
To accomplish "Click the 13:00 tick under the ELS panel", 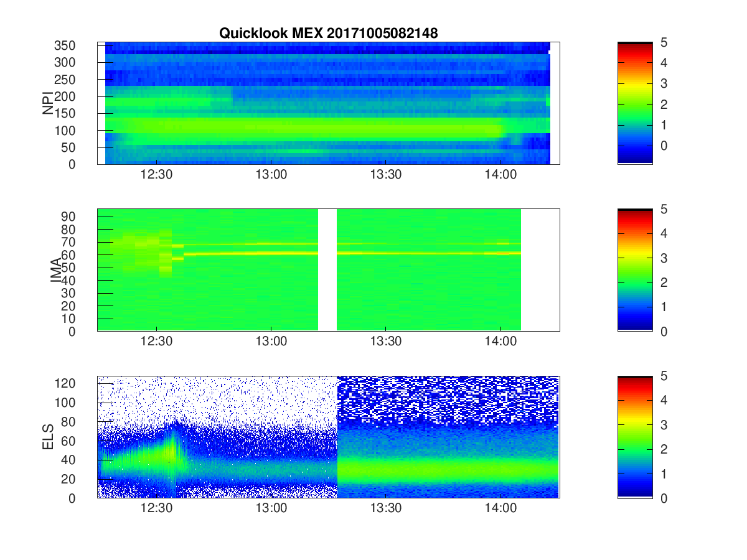I will point(271,509).
